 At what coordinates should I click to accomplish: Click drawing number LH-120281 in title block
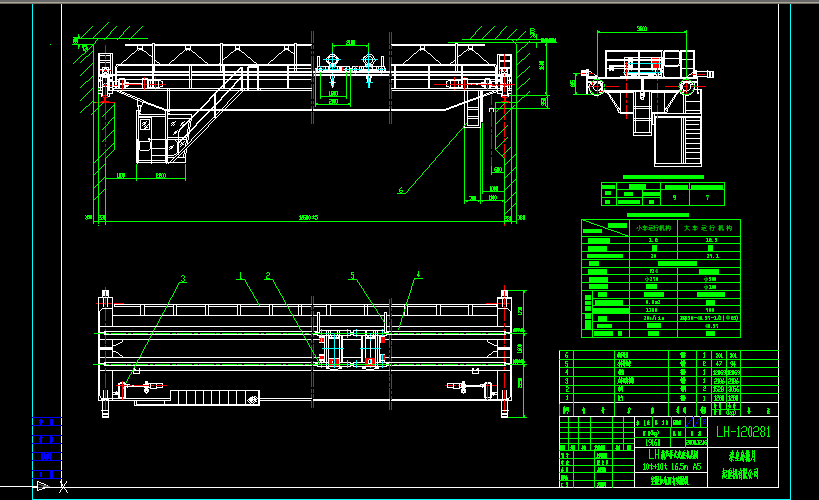743,433
